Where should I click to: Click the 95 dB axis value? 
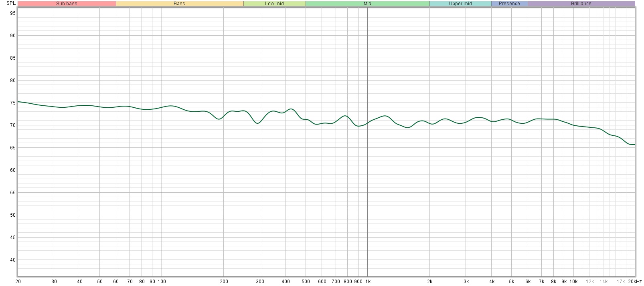click(13, 13)
